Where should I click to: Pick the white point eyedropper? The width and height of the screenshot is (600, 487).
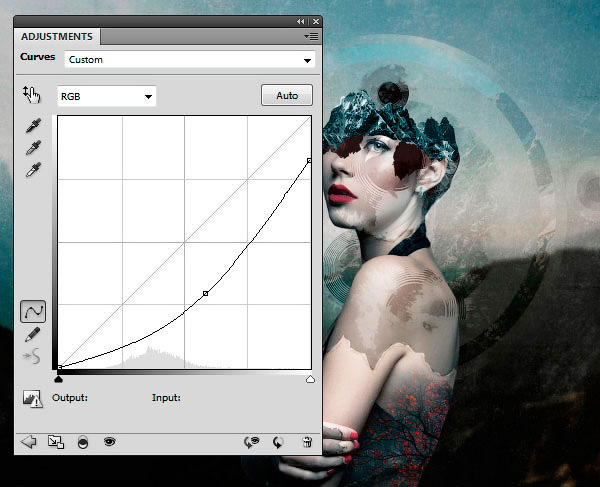click(33, 170)
